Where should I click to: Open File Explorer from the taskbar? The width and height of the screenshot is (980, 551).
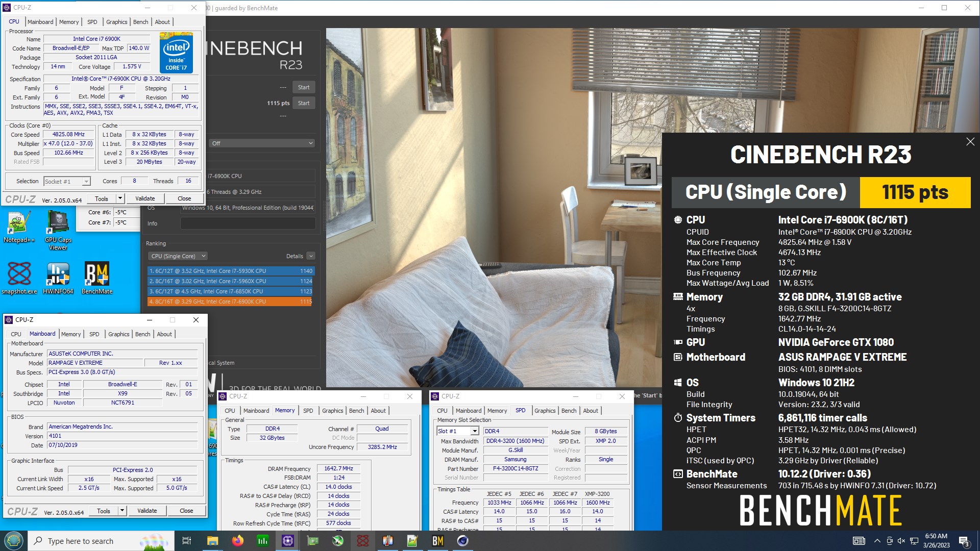tap(212, 541)
